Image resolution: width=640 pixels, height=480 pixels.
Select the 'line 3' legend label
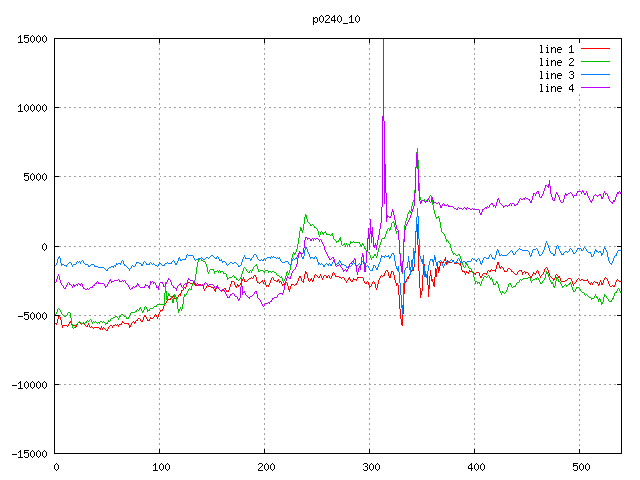557,75
